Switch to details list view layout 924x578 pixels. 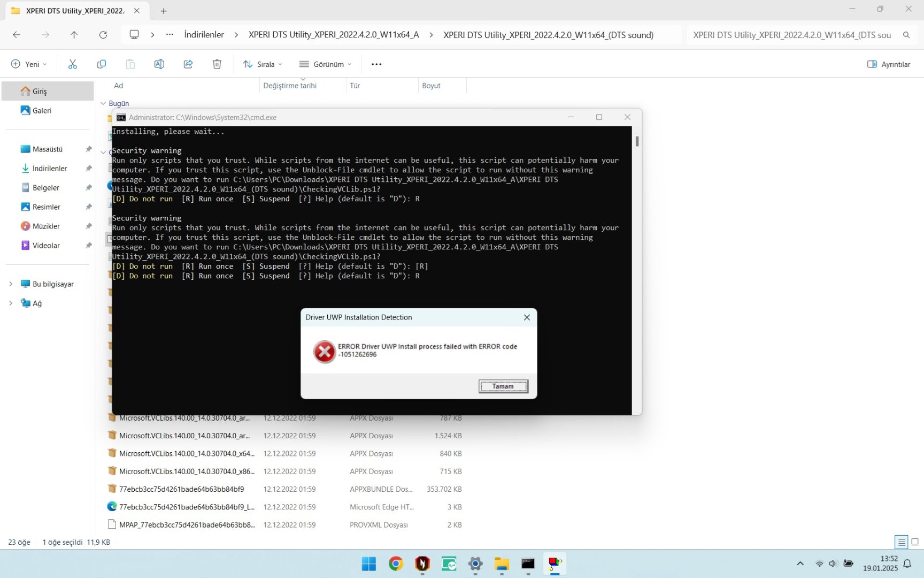[x=902, y=542]
